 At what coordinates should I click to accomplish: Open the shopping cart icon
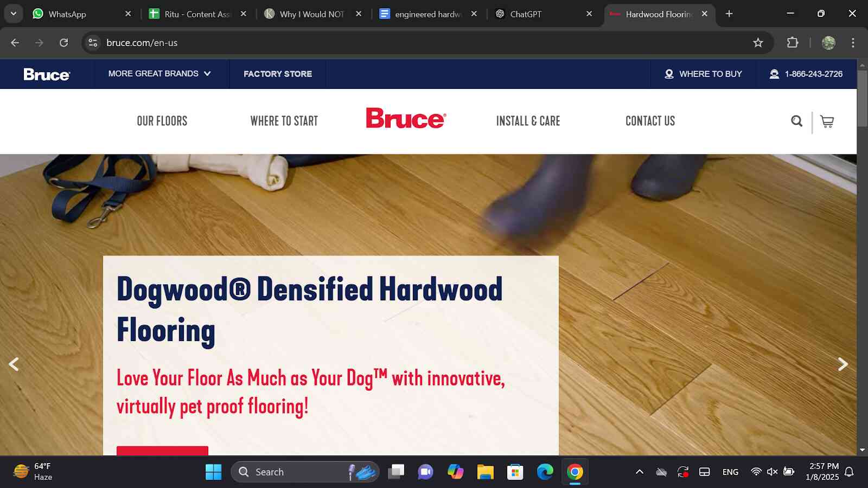coord(827,121)
